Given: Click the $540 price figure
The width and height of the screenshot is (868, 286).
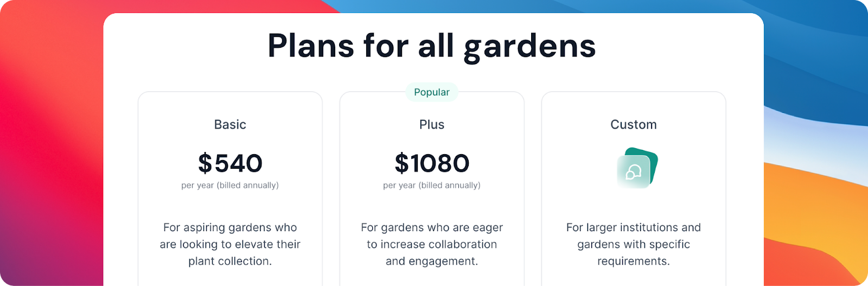Looking at the screenshot, I should click(x=230, y=163).
